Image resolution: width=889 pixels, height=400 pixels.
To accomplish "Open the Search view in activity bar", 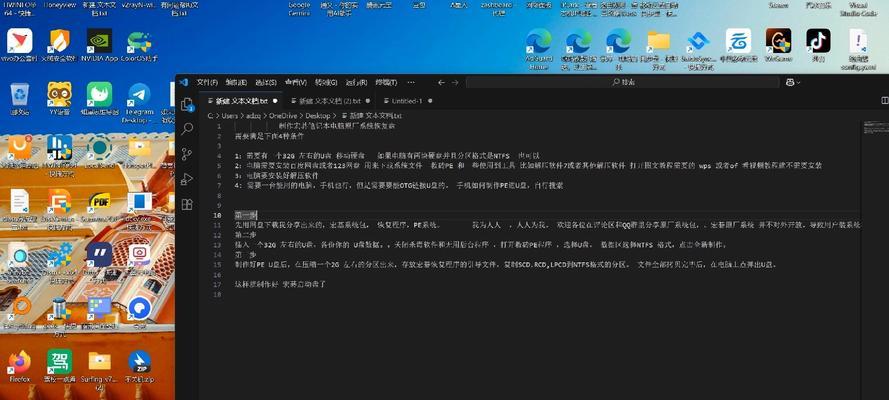I will pyautogui.click(x=187, y=130).
